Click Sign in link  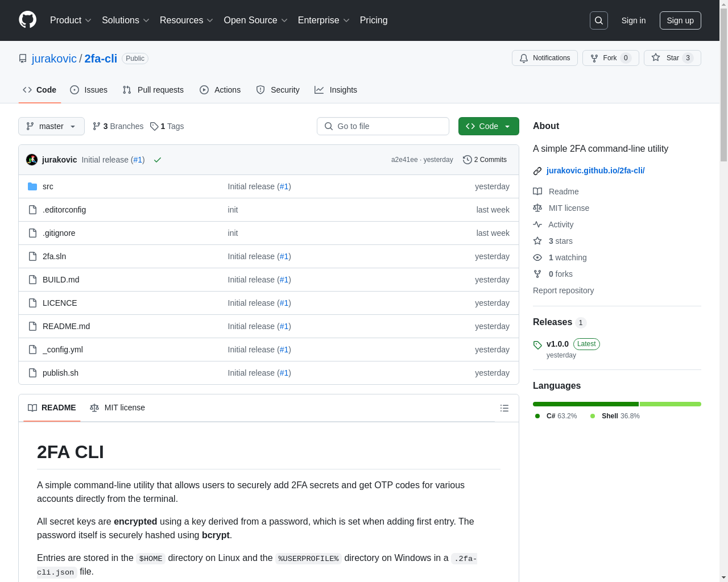[634, 20]
